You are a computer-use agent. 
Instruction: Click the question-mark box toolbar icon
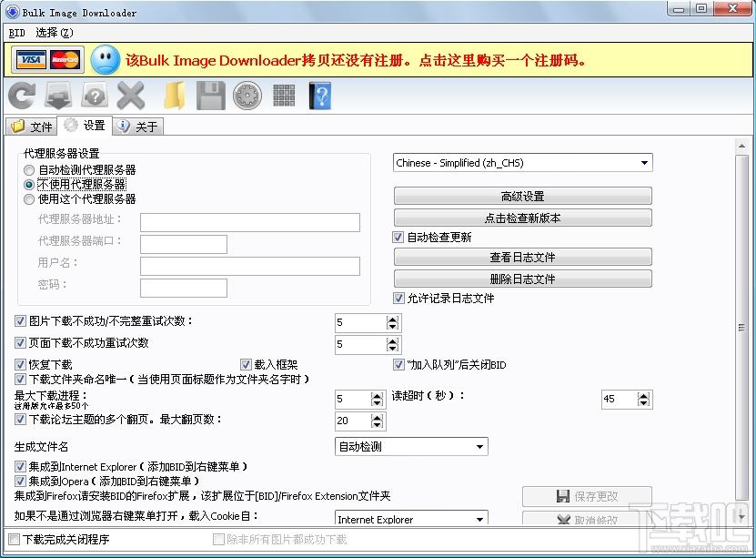tap(95, 96)
